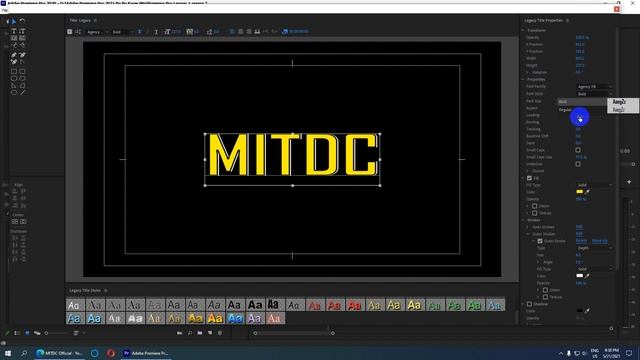Image resolution: width=640 pixels, height=360 pixels.
Task: Open Title Legacy panel tab menu
Action: pos(96,20)
